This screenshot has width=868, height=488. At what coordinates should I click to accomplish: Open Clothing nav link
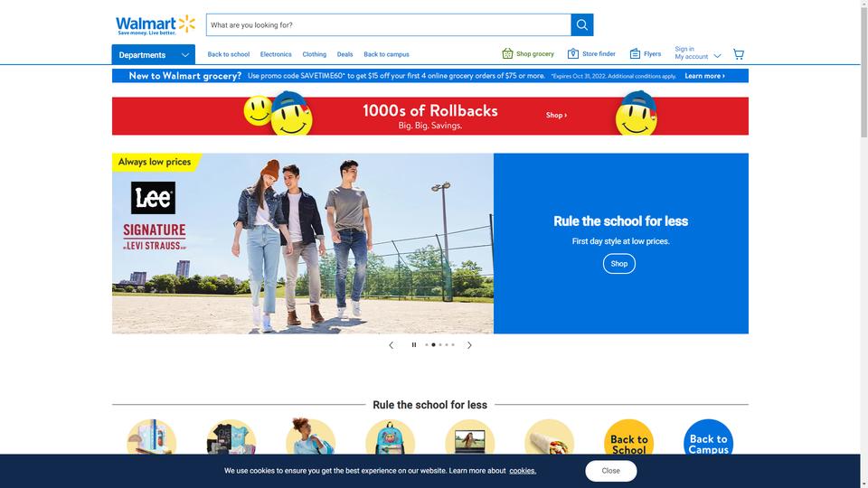pos(314,54)
